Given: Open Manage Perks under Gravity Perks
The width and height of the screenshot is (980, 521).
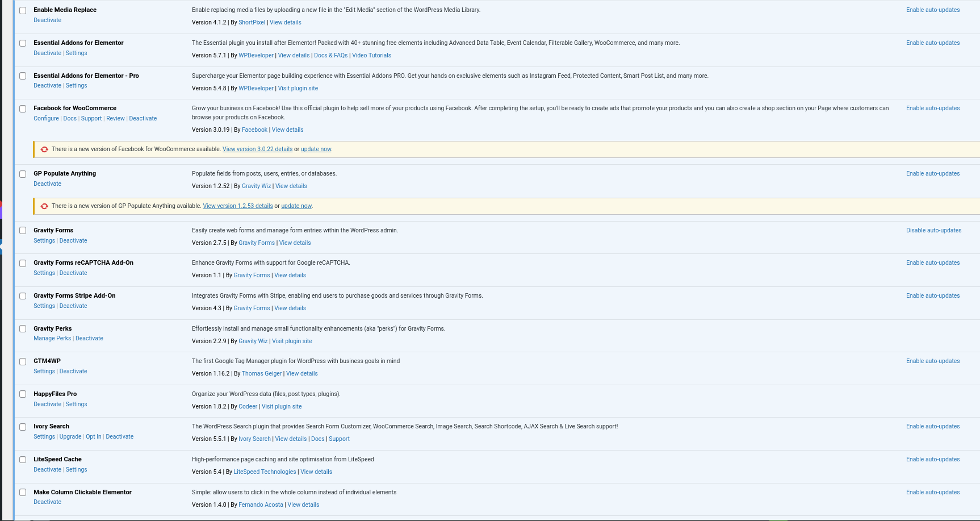Looking at the screenshot, I should coord(52,339).
